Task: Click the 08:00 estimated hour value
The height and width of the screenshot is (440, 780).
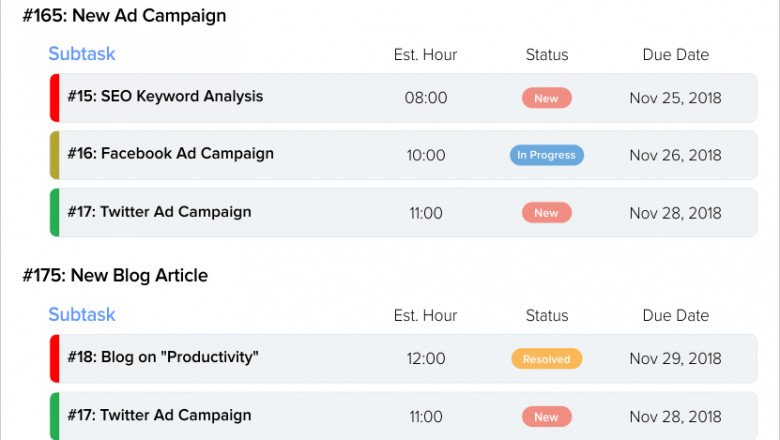Action: pyautogui.click(x=426, y=98)
